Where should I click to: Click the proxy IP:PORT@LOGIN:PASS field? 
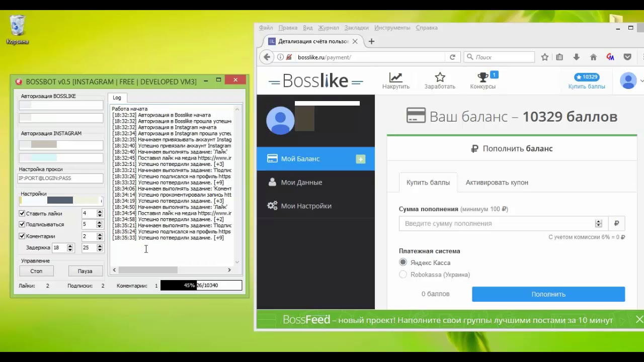tap(61, 178)
